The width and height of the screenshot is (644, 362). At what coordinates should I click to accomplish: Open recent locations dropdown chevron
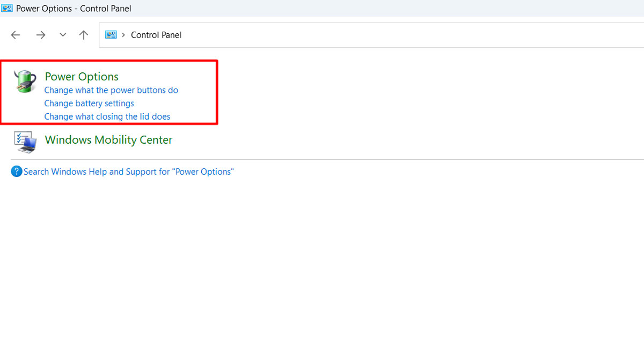(63, 35)
